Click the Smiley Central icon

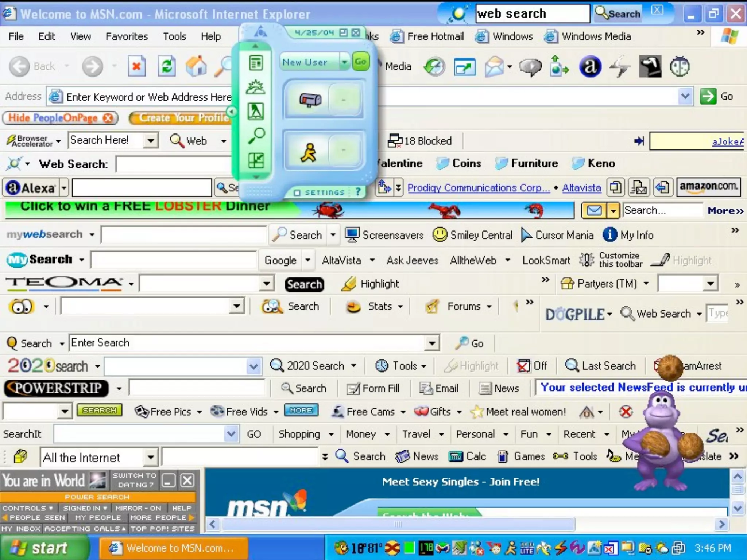(440, 235)
